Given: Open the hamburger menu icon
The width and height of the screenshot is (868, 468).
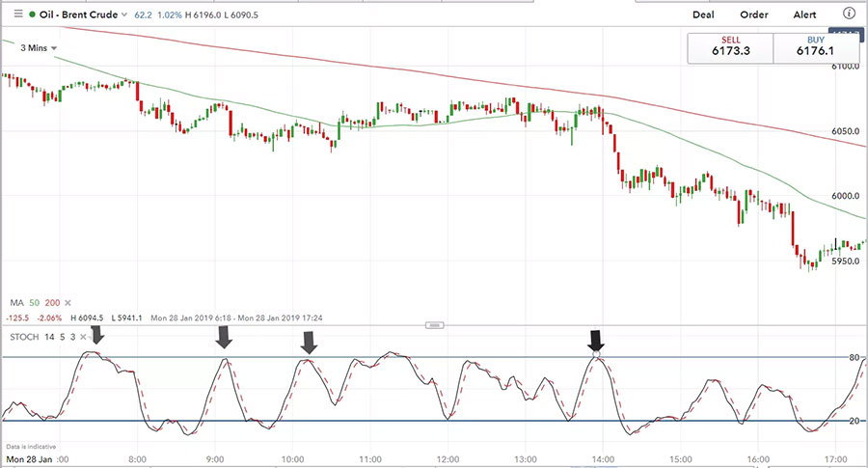Looking at the screenshot, I should pos(18,14).
